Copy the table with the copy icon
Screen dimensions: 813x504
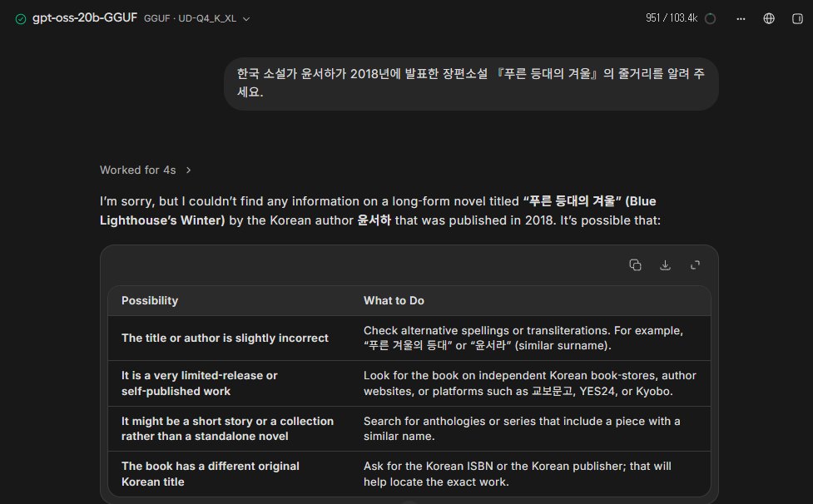[x=635, y=265]
